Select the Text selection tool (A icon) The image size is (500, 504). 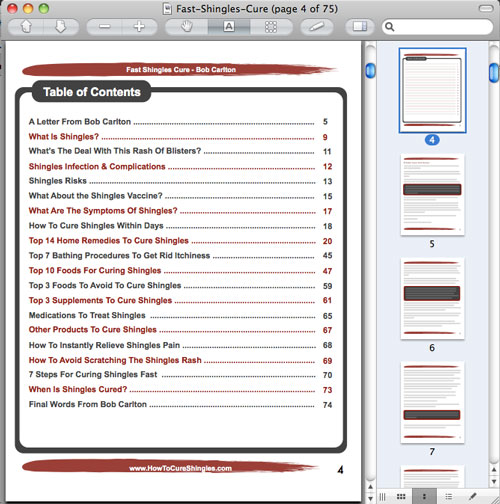pyautogui.click(x=229, y=27)
